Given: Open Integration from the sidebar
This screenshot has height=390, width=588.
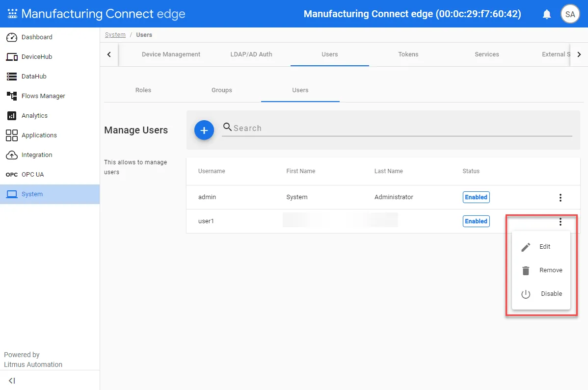Looking at the screenshot, I should (x=50, y=155).
